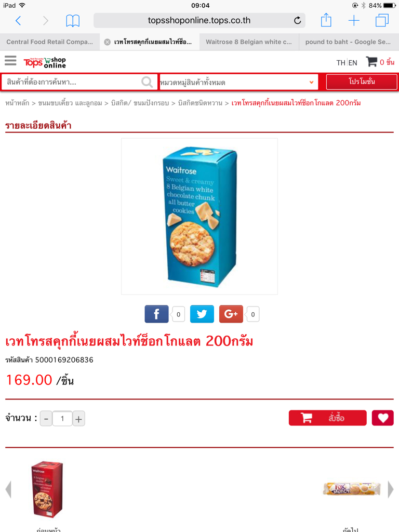Viewport: 399px width, 532px height.
Task: Click the red promotion button
Action: tap(362, 82)
